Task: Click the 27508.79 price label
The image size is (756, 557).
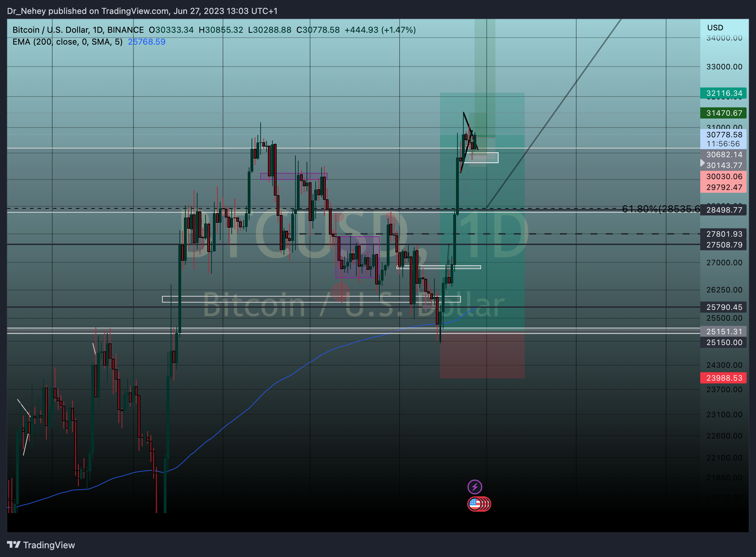Action: 723,245
